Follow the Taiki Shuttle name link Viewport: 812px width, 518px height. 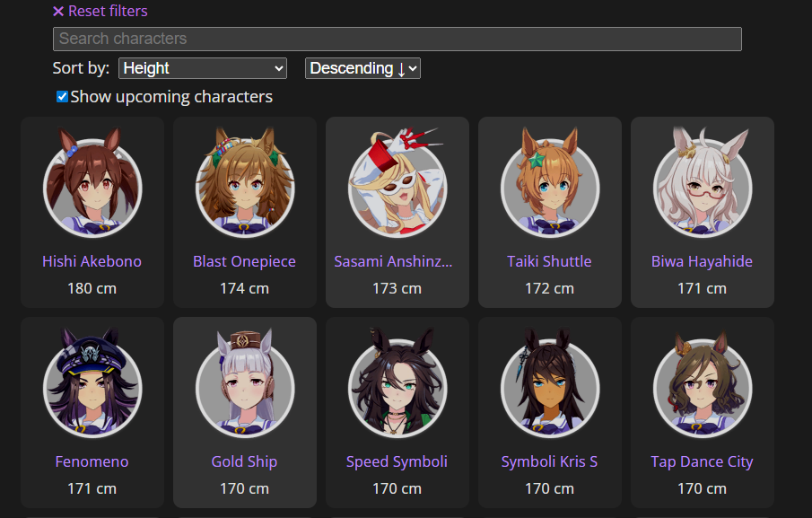tap(549, 261)
